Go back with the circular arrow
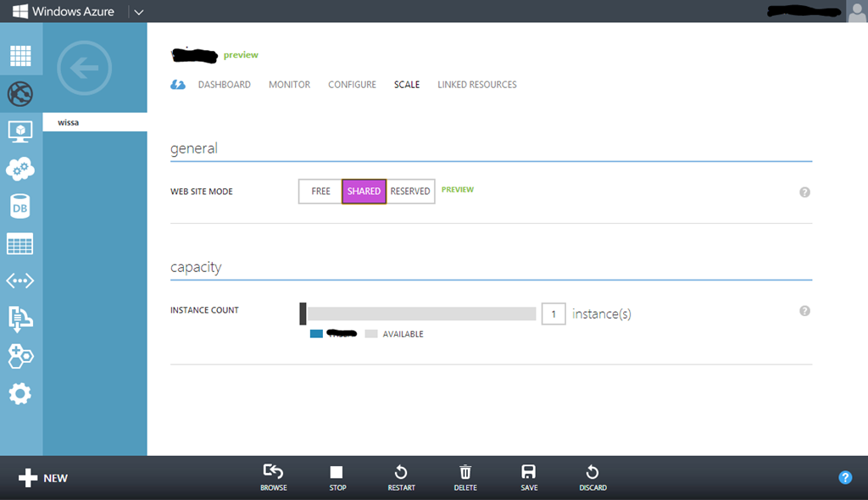The width and height of the screenshot is (868, 500). tap(84, 68)
